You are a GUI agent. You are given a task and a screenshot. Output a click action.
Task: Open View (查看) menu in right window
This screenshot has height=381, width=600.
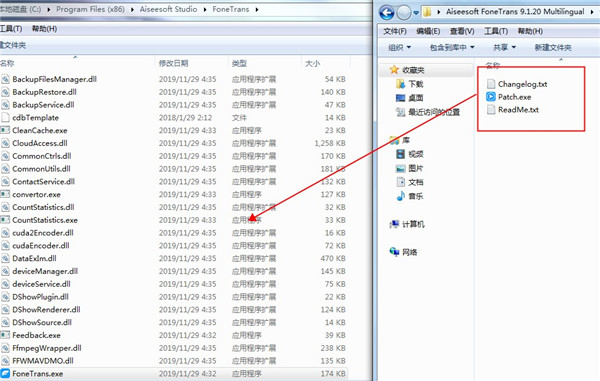[462, 31]
